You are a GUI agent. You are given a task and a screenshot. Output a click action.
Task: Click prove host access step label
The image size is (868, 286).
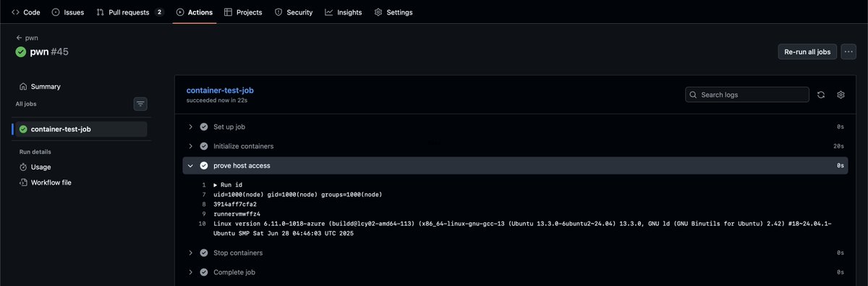[242, 166]
